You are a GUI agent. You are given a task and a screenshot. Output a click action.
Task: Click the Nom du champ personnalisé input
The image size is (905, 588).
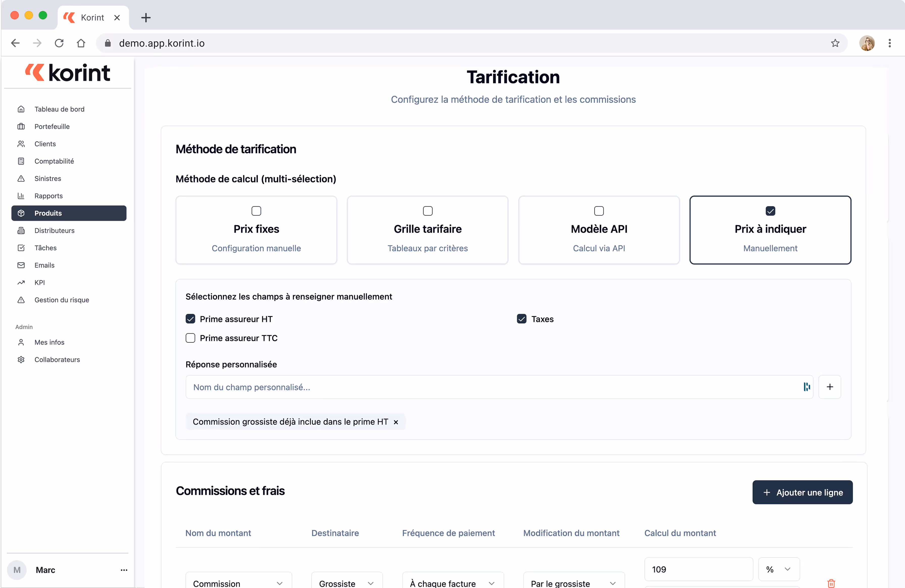[x=494, y=387]
